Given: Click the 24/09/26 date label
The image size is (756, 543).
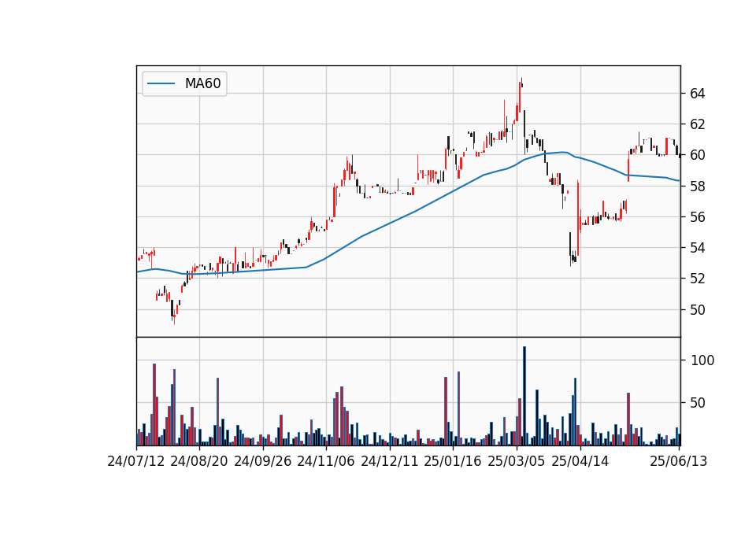Looking at the screenshot, I should point(263,461).
